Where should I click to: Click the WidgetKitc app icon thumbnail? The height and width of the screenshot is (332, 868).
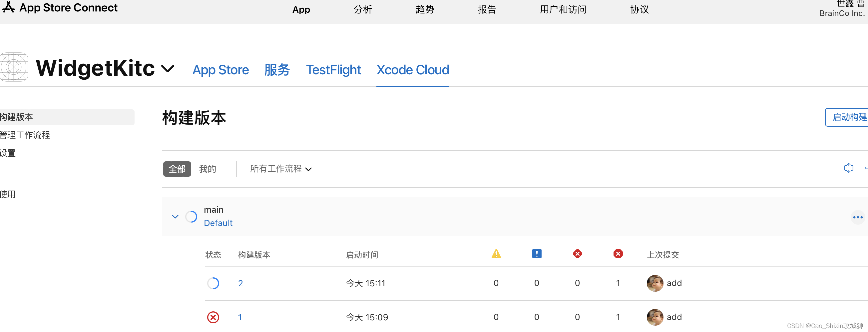coord(14,67)
